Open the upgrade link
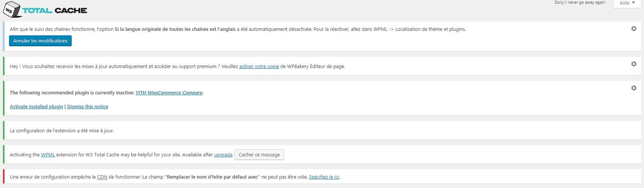The width and height of the screenshot is (644, 188). 223,155
